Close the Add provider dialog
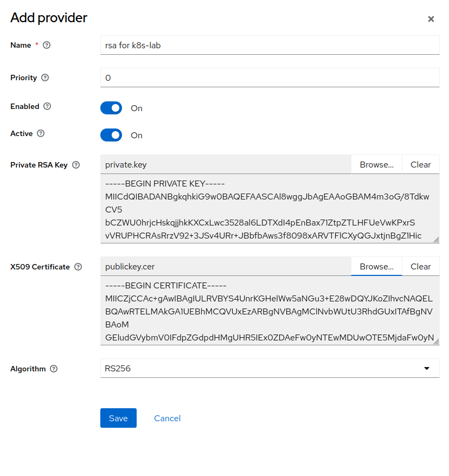The height and width of the screenshot is (476, 449). point(431,19)
